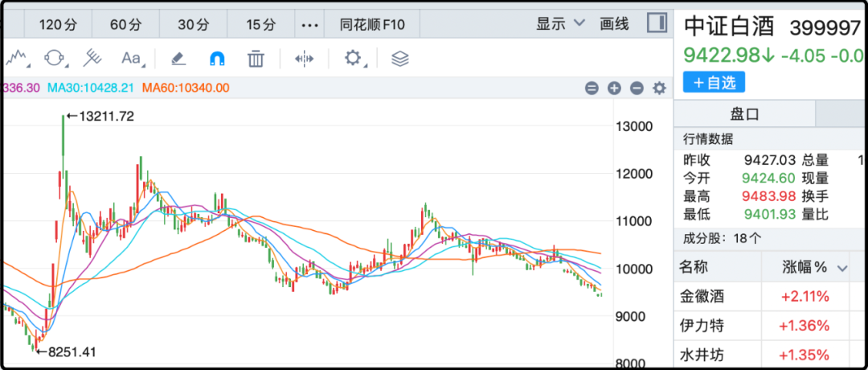Viewport: 868px width, 370px height.
Task: Open the more periods ellipsis menu
Action: pos(310,24)
